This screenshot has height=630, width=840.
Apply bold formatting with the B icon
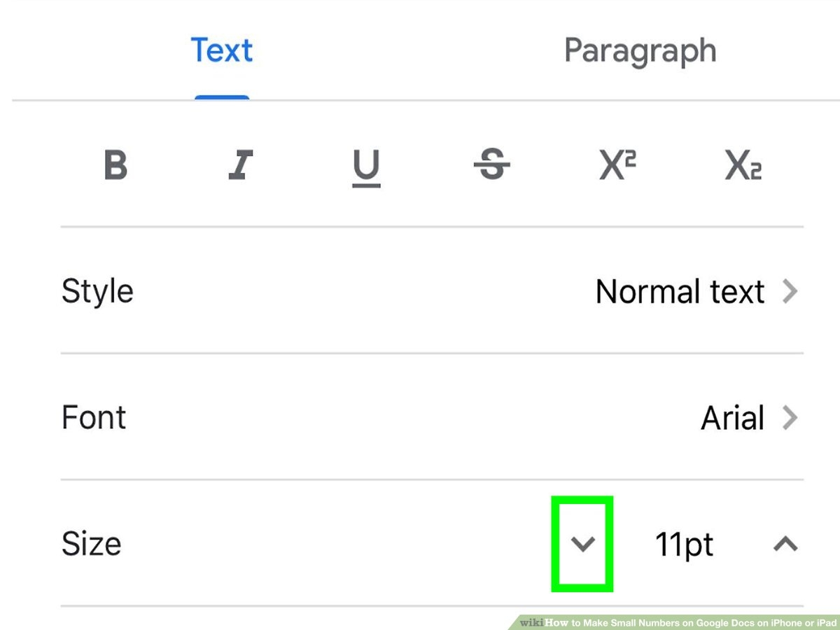point(115,166)
